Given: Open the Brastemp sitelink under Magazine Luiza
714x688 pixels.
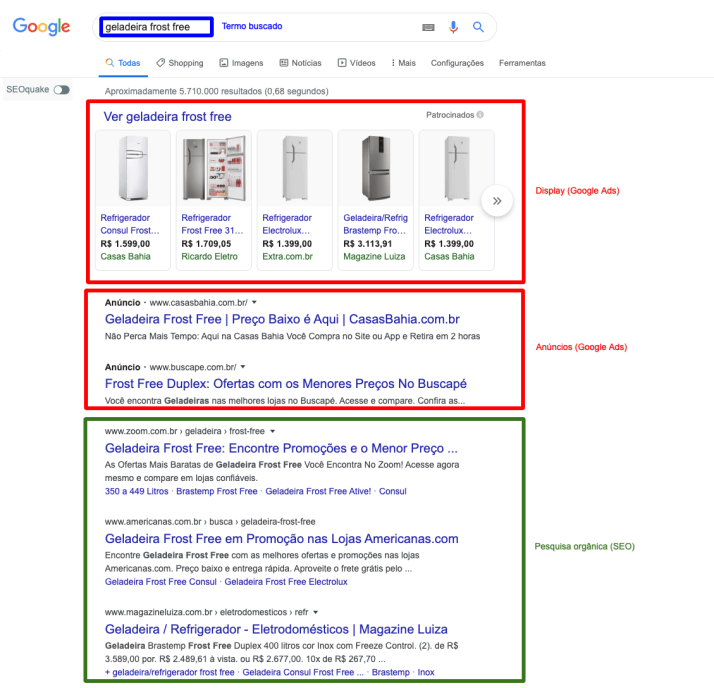Looking at the screenshot, I should (x=391, y=672).
